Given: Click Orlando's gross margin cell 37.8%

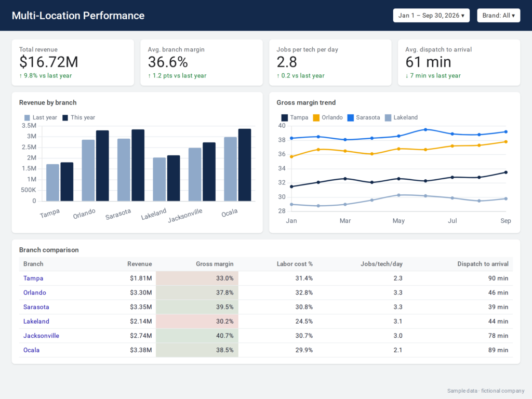Looking at the screenshot, I should (x=197, y=292).
